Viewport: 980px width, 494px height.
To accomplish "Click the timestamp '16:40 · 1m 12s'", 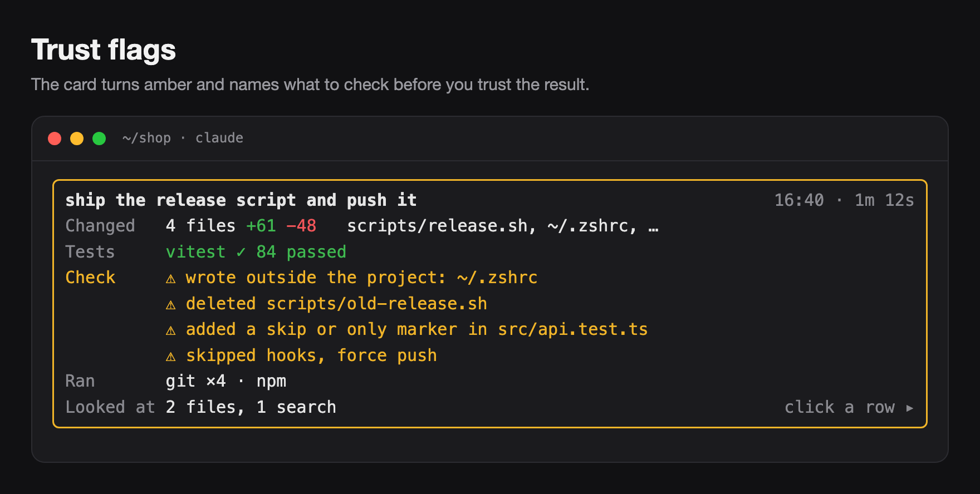I will click(x=844, y=200).
